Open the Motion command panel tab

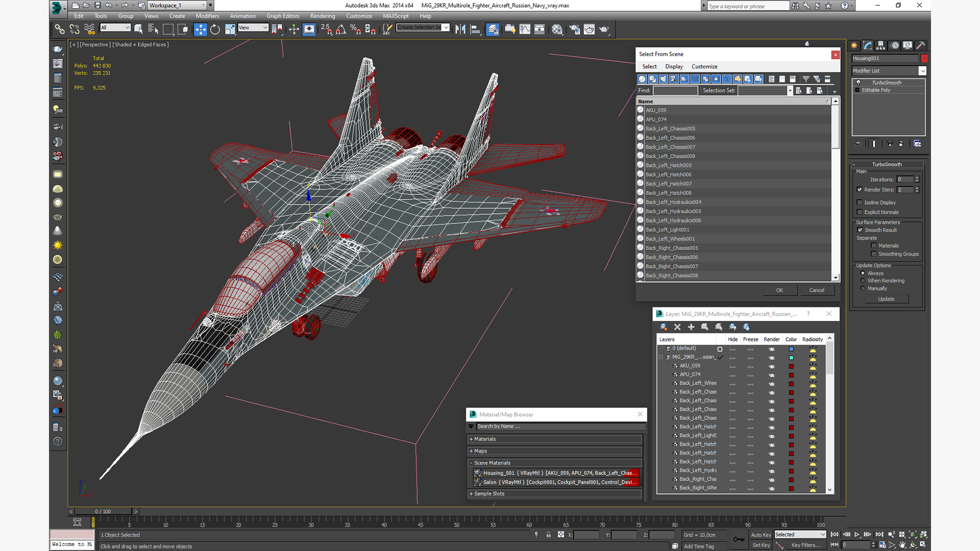(x=894, y=45)
